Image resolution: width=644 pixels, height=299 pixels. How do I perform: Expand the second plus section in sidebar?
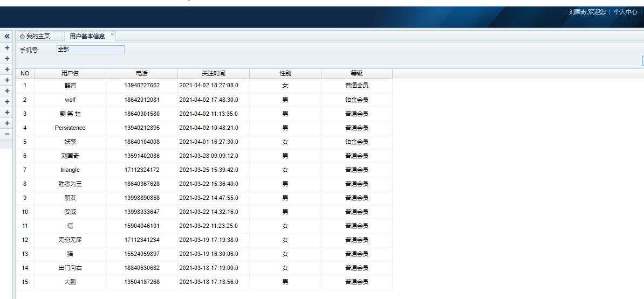pos(7,59)
